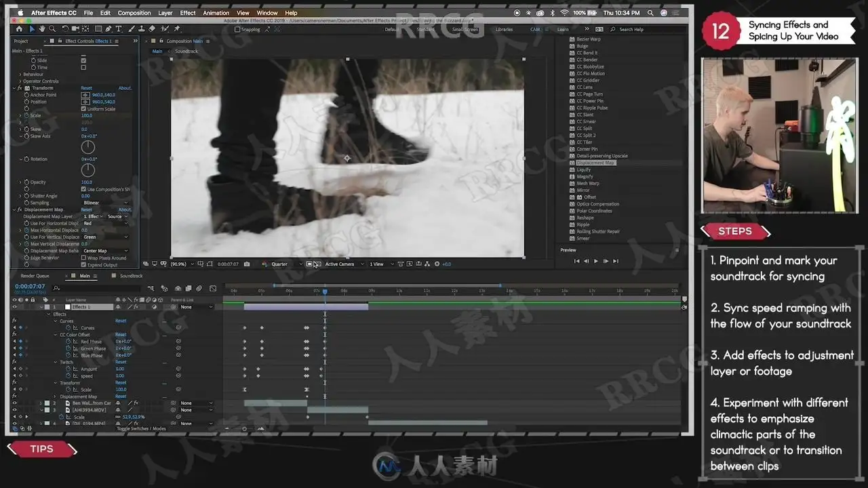Click the Search Help field
The width and height of the screenshot is (868, 488).
click(x=646, y=29)
